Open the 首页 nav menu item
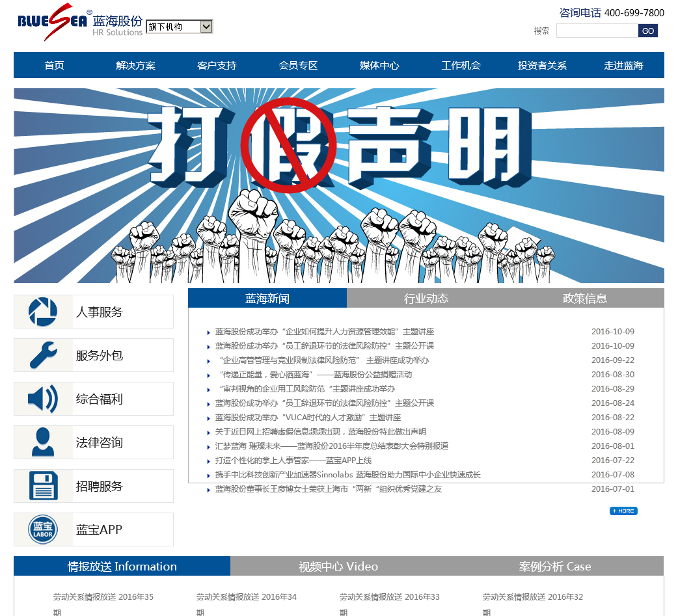The image size is (678, 616). 54,65
